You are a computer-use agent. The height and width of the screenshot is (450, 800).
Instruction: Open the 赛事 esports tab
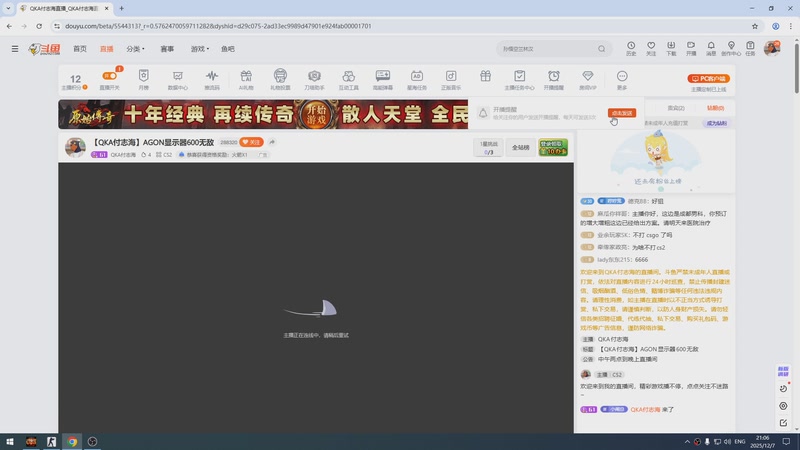point(167,49)
